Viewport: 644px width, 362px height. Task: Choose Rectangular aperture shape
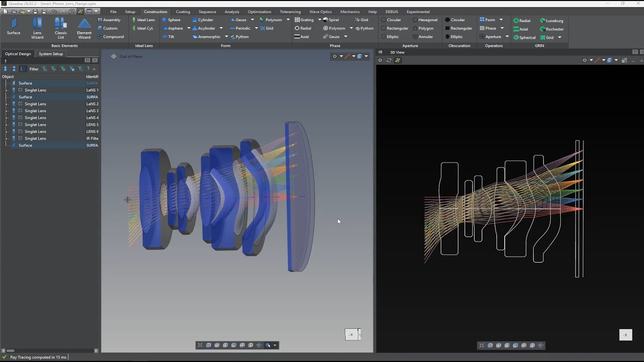[x=394, y=29]
